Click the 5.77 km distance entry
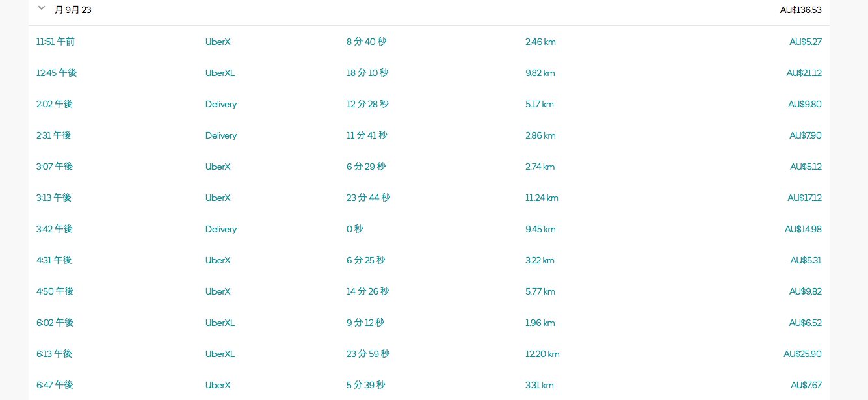The height and width of the screenshot is (400, 868). 540,291
